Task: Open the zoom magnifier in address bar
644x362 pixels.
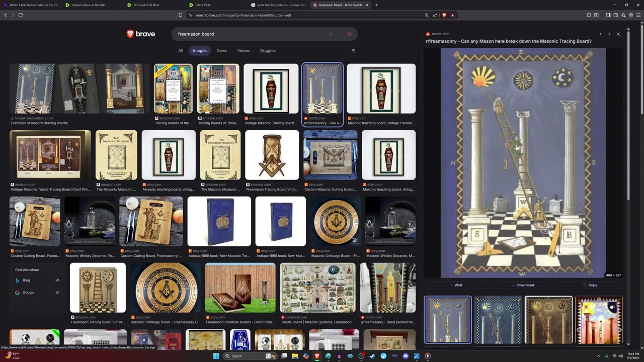Action: point(427,15)
